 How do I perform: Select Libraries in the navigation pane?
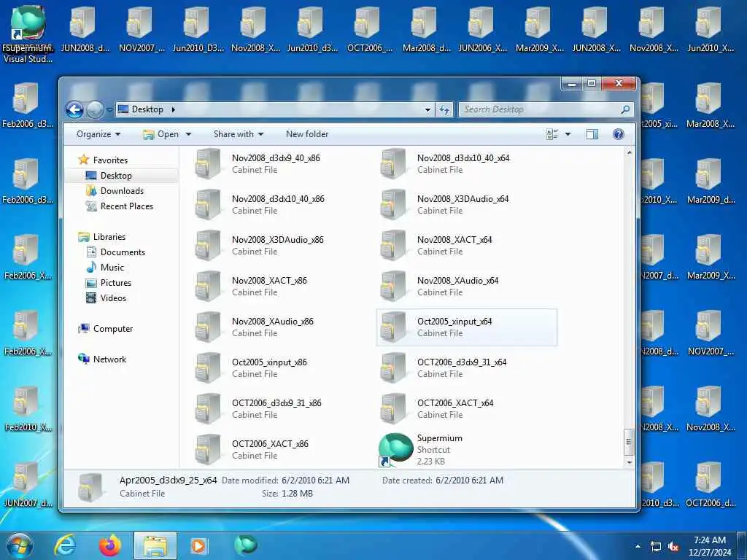(x=109, y=237)
